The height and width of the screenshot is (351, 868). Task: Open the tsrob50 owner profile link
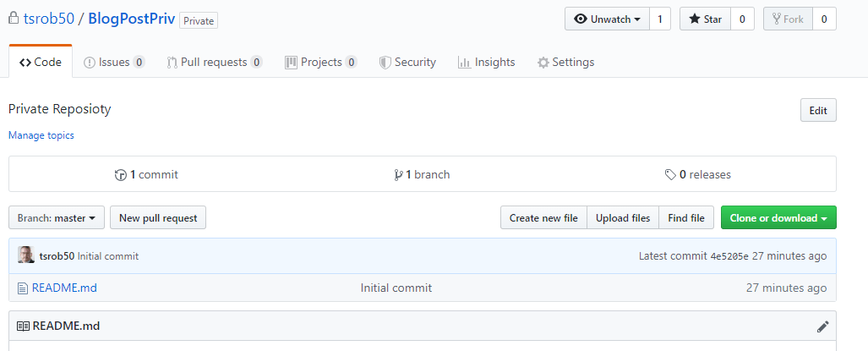(x=49, y=19)
